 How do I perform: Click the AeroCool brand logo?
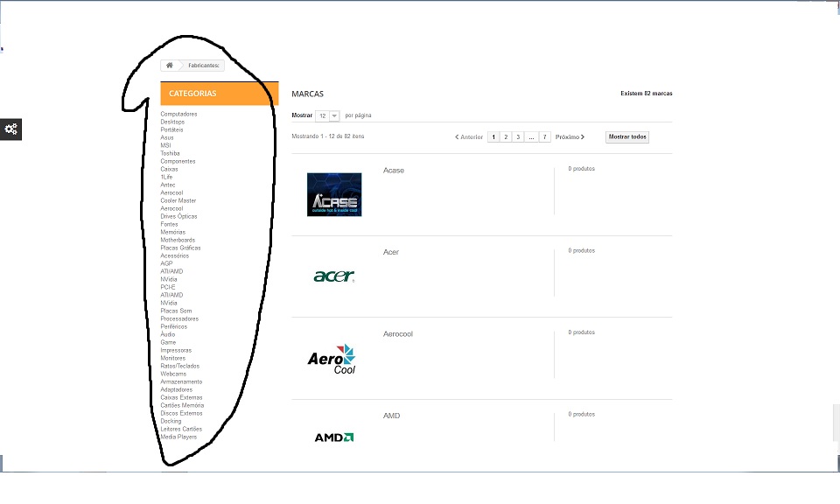tap(332, 359)
